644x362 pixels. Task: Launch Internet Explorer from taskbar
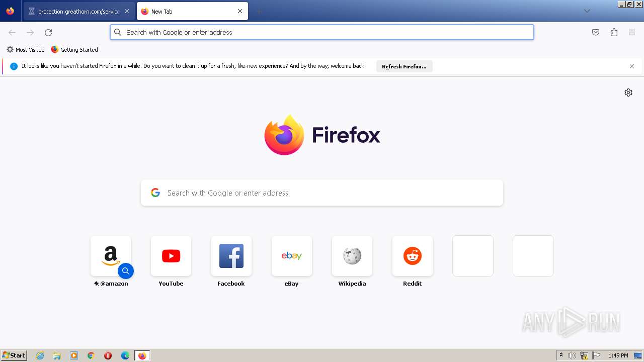[40, 355]
